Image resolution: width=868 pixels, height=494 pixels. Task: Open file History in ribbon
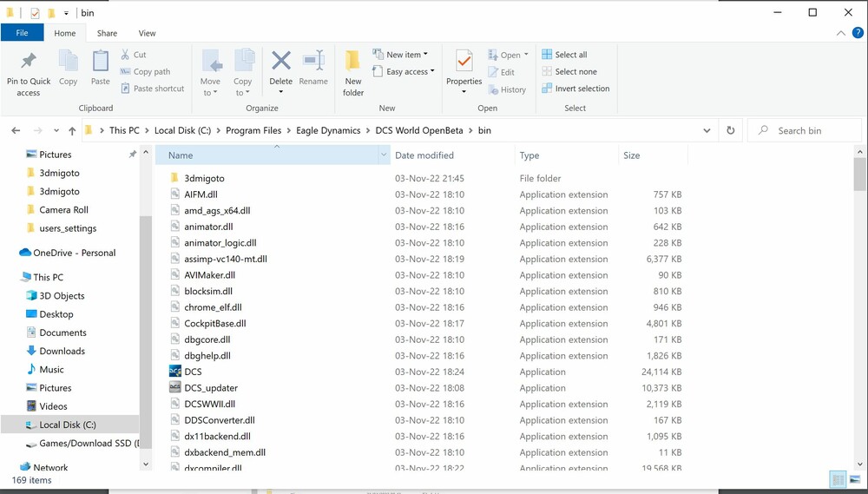[507, 89]
